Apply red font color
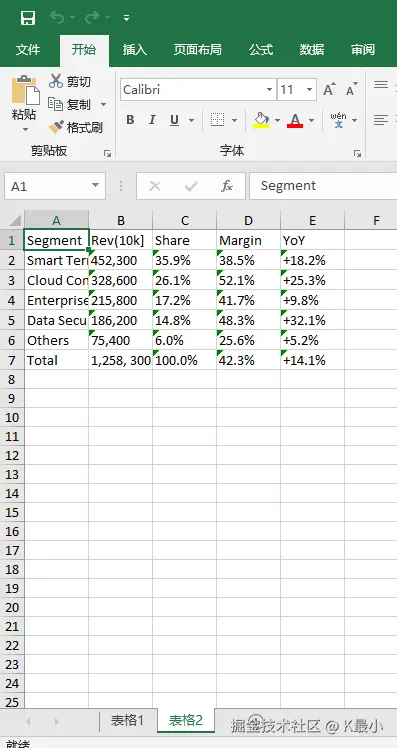The width and height of the screenshot is (397, 748). tap(295, 120)
